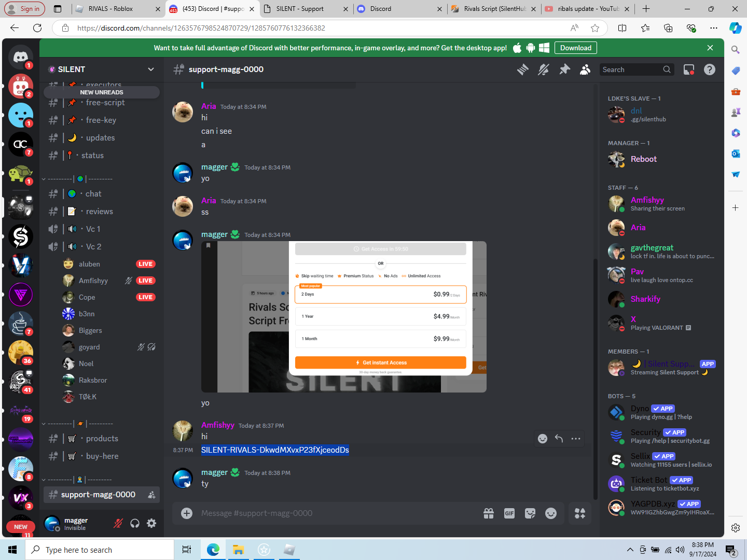Open the free-script channel
Viewport: 747px width, 560px height.
[102, 103]
